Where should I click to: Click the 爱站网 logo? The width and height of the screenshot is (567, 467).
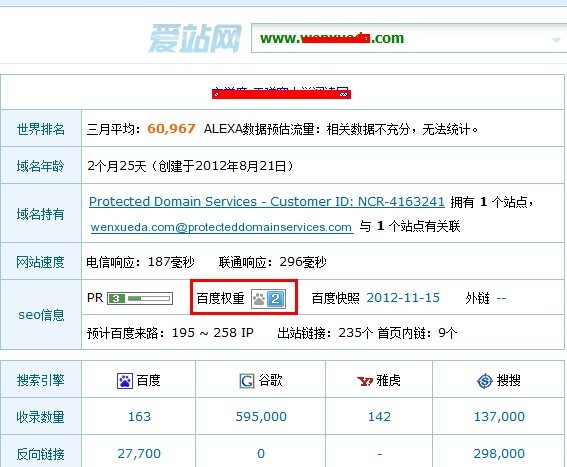pos(195,38)
